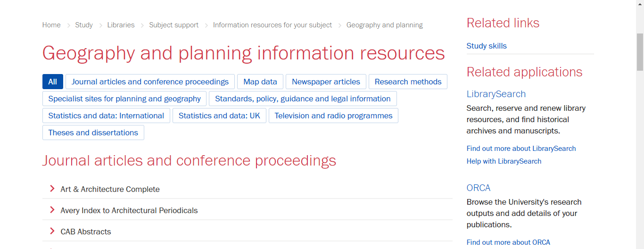Expand the CAB Abstracts chevron

(52, 231)
